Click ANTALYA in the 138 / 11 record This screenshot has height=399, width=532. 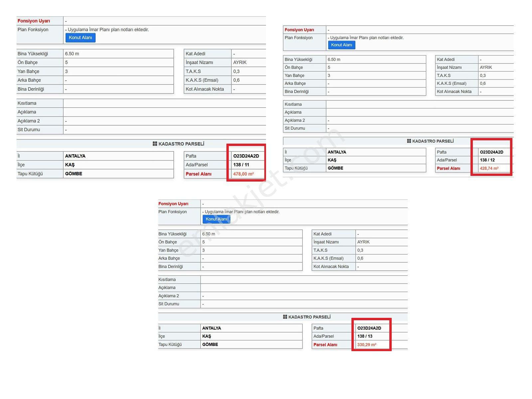[75, 156]
